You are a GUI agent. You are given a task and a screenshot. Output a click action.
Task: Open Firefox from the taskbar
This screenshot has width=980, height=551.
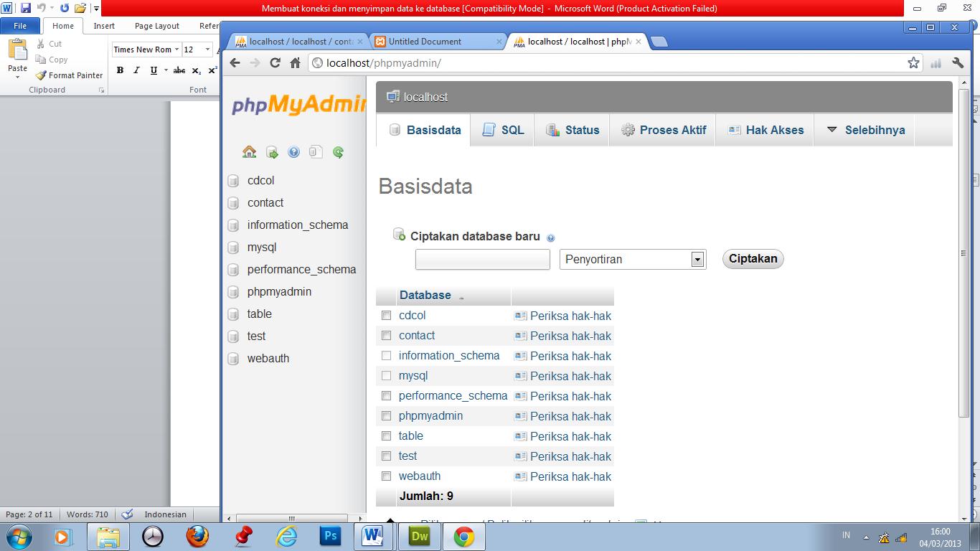[x=197, y=535]
